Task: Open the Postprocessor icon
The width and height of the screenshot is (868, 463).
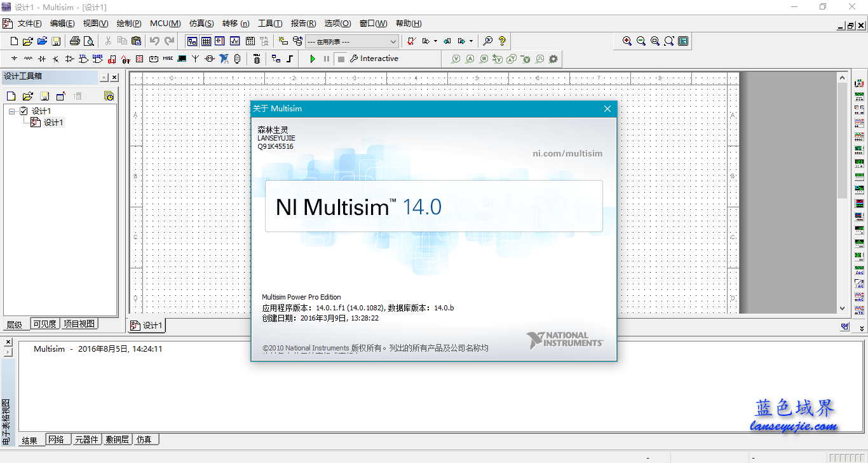Action: 250,41
